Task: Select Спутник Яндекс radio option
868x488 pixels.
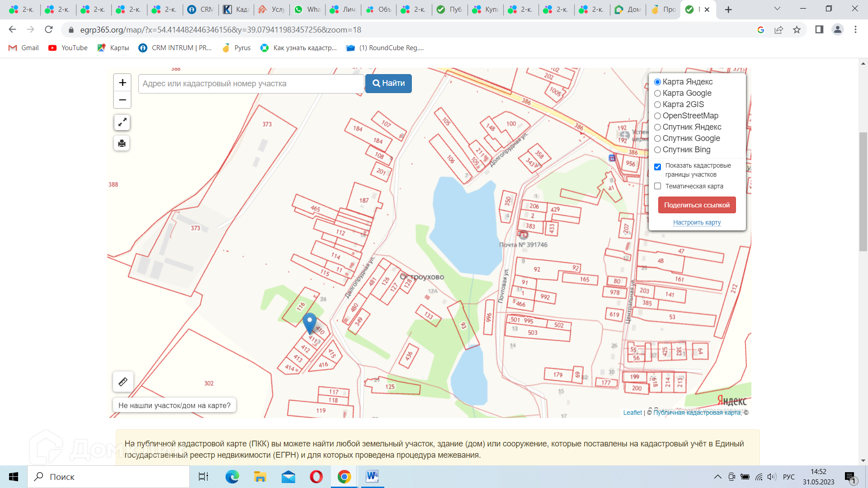Action: [658, 127]
